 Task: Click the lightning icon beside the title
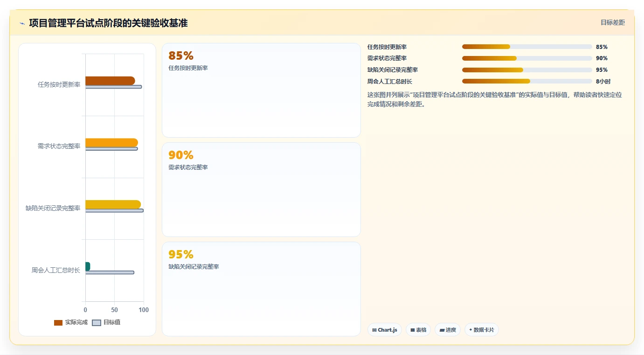pos(22,23)
